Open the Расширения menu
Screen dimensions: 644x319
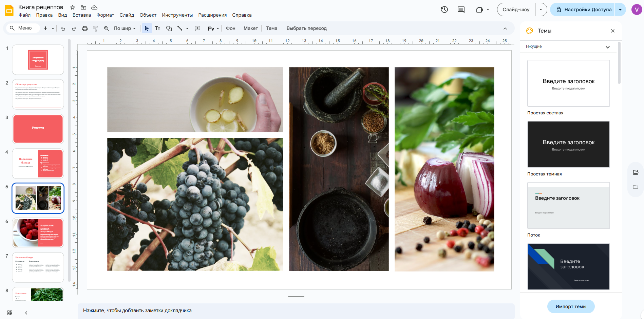pyautogui.click(x=212, y=15)
